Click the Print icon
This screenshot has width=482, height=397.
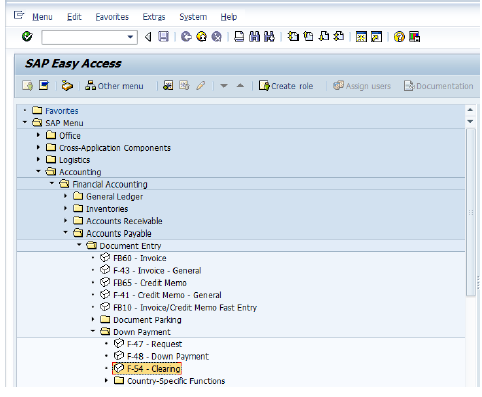tap(239, 37)
